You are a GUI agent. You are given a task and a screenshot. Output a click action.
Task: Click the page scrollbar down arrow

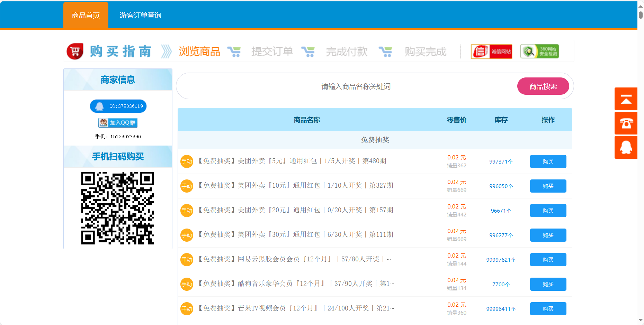pos(641,320)
